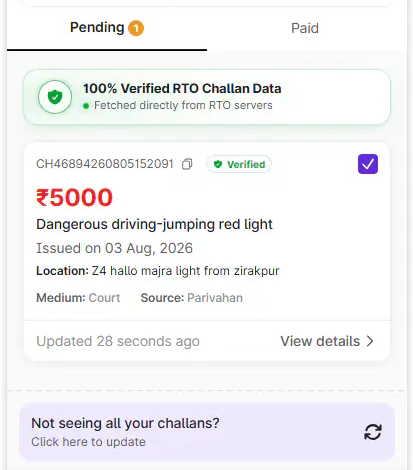Click the refresh arrows icon

tap(373, 432)
